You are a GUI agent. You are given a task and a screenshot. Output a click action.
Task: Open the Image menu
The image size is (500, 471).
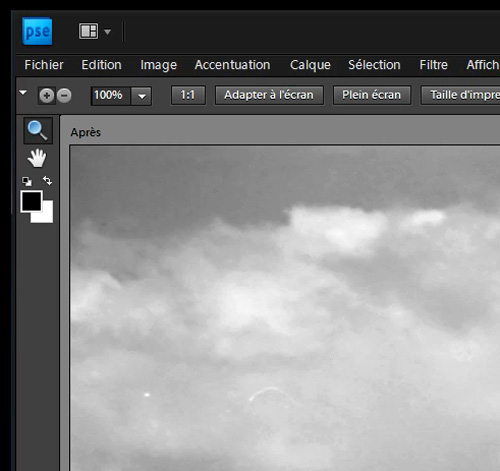(x=158, y=65)
